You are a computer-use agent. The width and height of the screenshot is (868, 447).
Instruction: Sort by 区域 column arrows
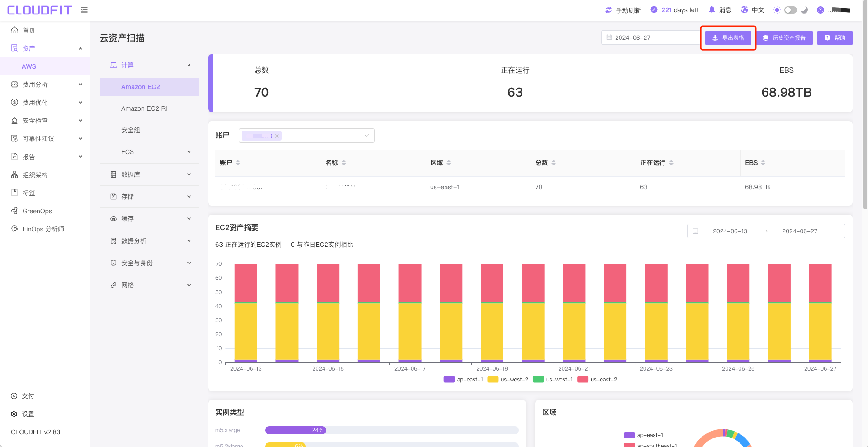point(449,163)
